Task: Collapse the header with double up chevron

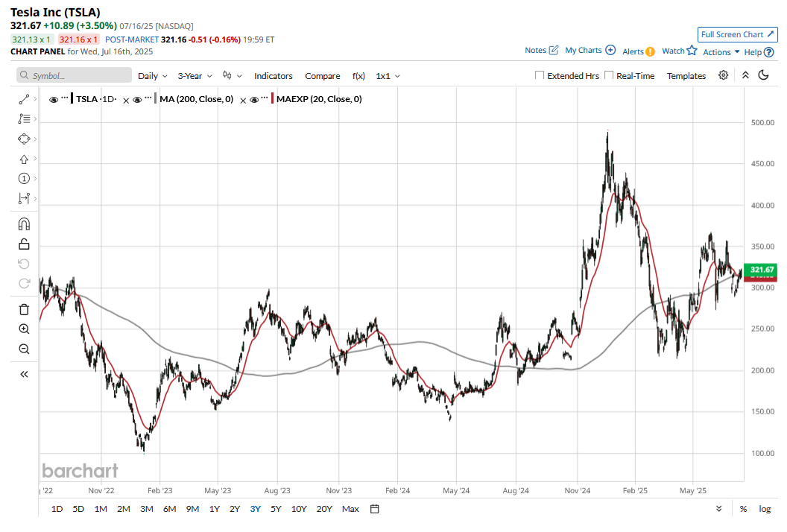Action: coord(745,75)
